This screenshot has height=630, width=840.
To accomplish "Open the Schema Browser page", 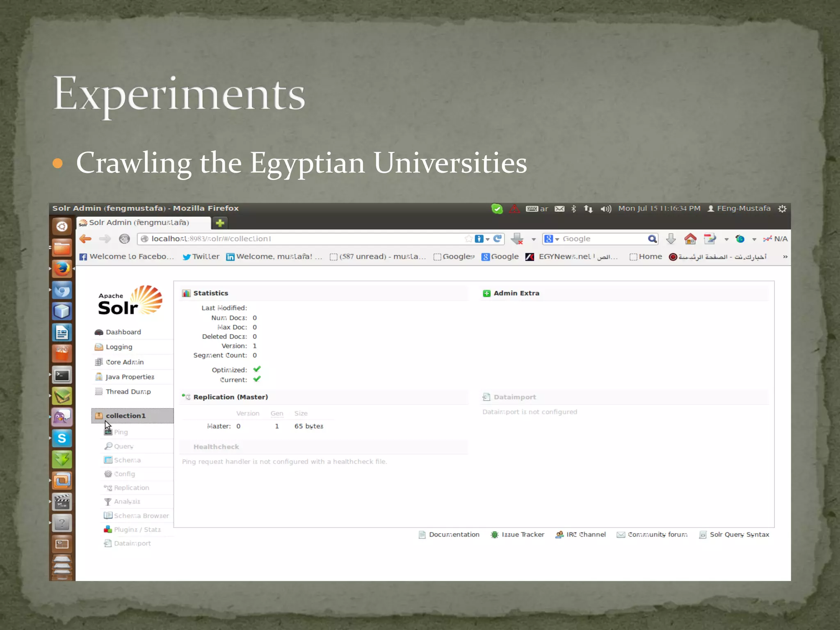I will click(x=137, y=516).
